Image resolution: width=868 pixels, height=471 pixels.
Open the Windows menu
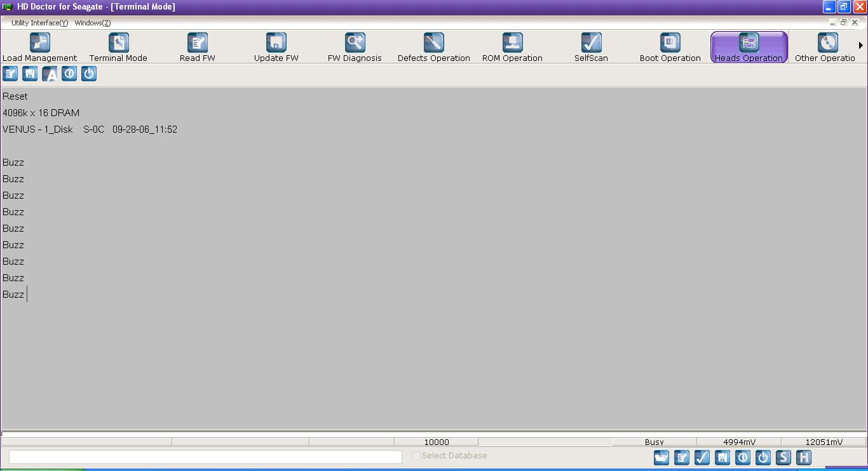pos(93,23)
